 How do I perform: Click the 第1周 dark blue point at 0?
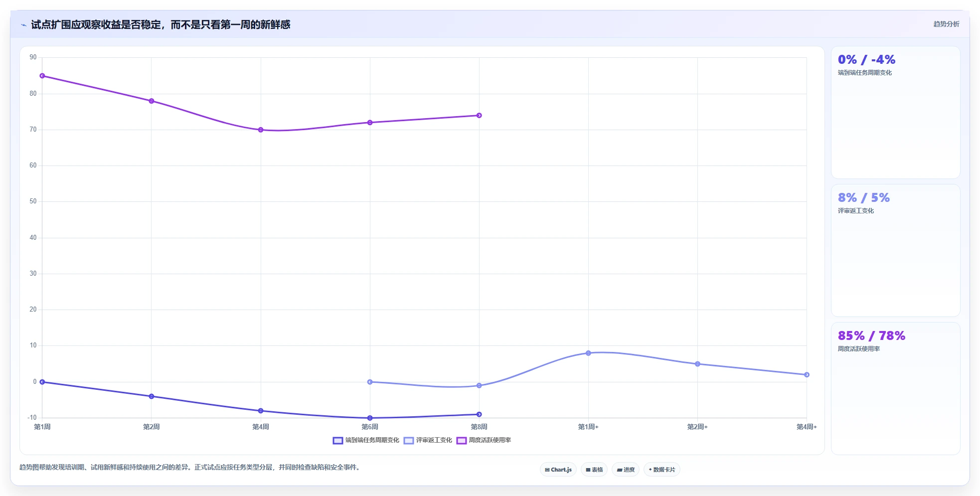pyautogui.click(x=42, y=382)
